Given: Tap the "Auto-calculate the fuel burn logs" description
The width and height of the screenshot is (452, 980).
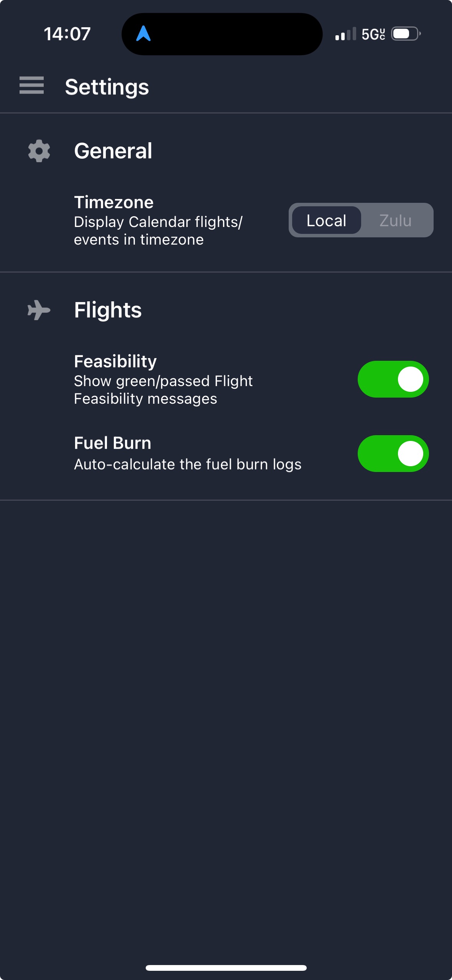Looking at the screenshot, I should 187,464.
